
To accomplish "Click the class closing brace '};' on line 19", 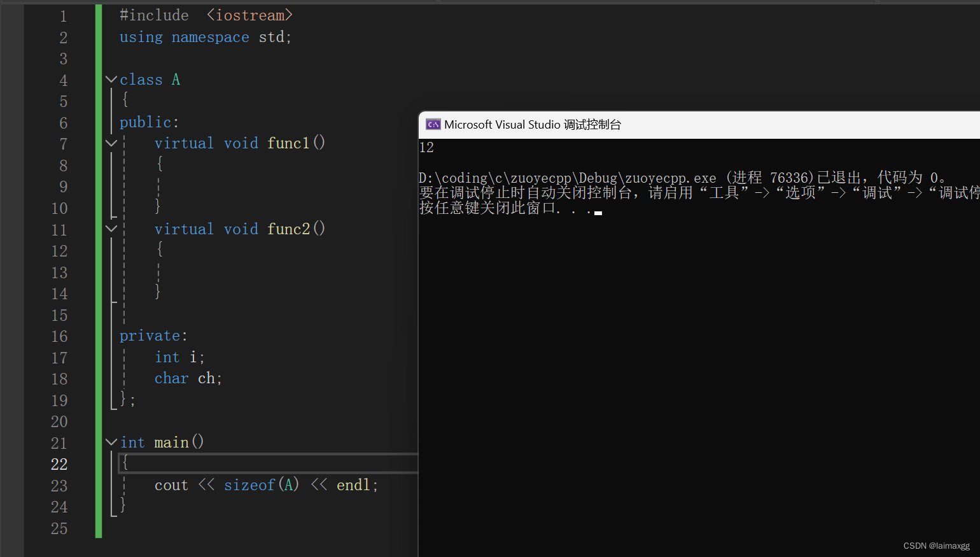I will tap(128, 399).
